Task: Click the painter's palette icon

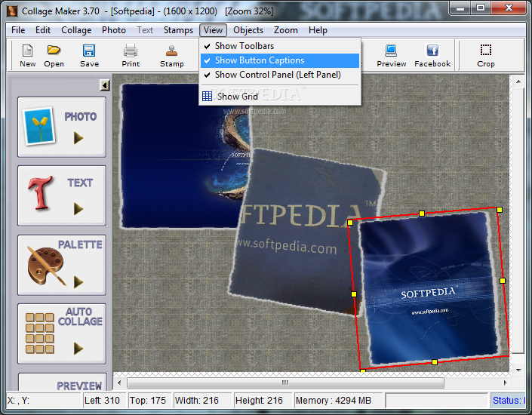Action: (46, 266)
